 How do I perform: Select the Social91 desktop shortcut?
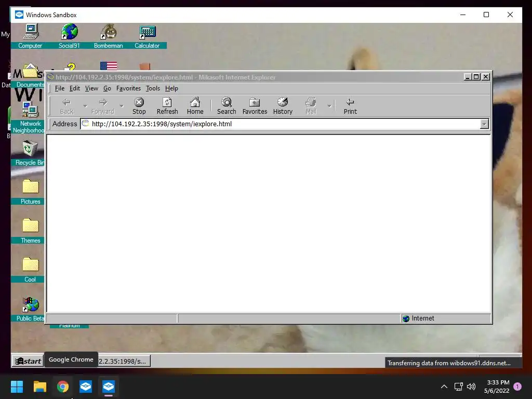69,36
